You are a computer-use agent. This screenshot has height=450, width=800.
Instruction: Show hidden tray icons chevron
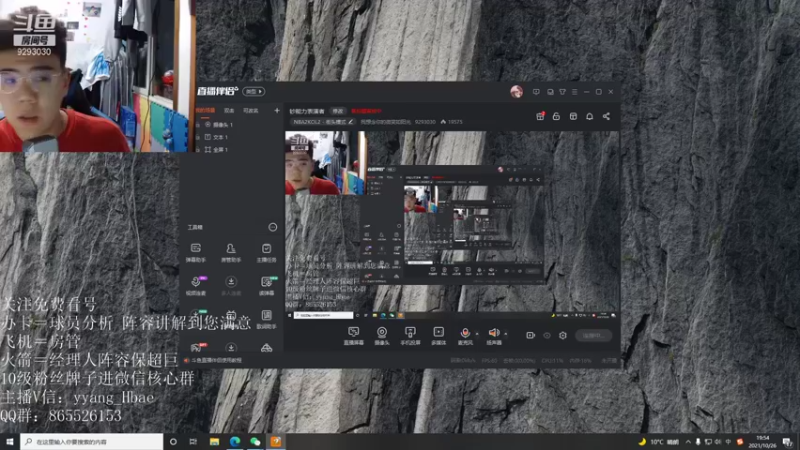[x=688, y=442]
